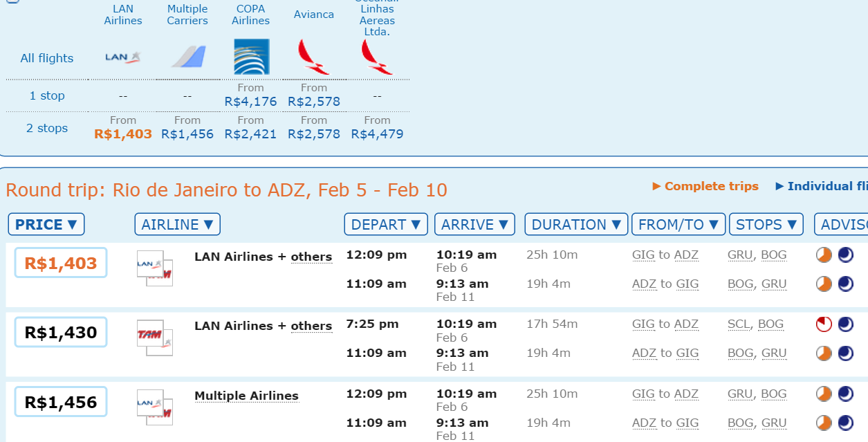The height and width of the screenshot is (442, 868).
Task: Click overnight moon icon on first flight
Action: click(x=845, y=255)
